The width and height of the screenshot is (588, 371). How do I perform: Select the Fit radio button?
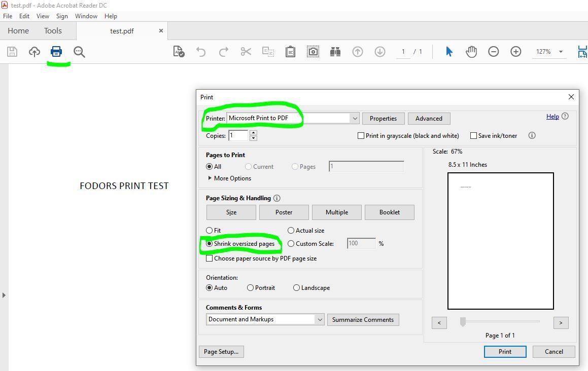(210, 230)
